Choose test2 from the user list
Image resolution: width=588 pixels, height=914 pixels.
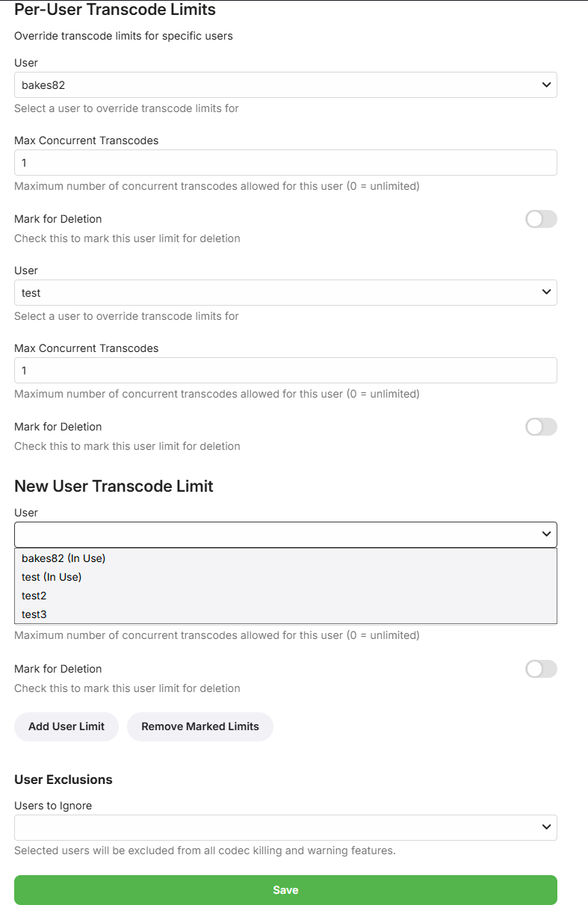(x=34, y=596)
